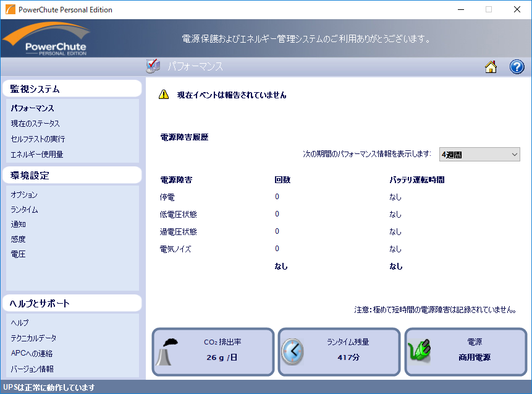The width and height of the screenshot is (532, 394).
Task: Click the パフォーマンス header checkmark icon
Action: coord(153,66)
